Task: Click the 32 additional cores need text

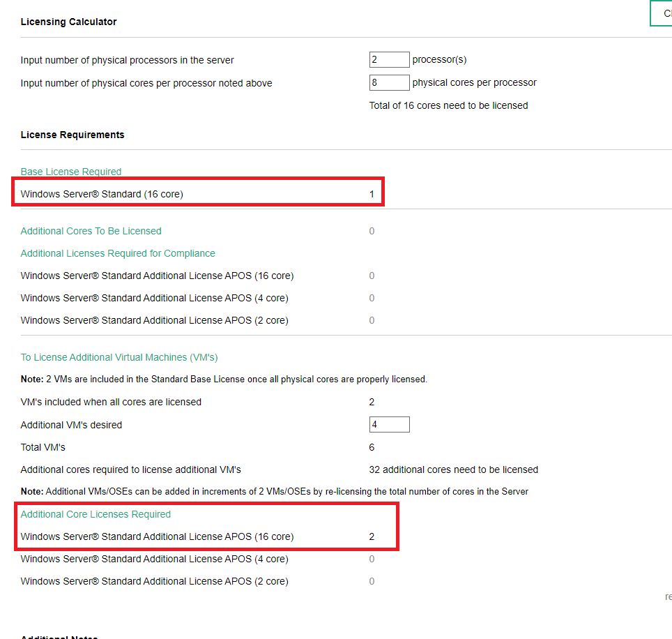Action: [x=453, y=469]
